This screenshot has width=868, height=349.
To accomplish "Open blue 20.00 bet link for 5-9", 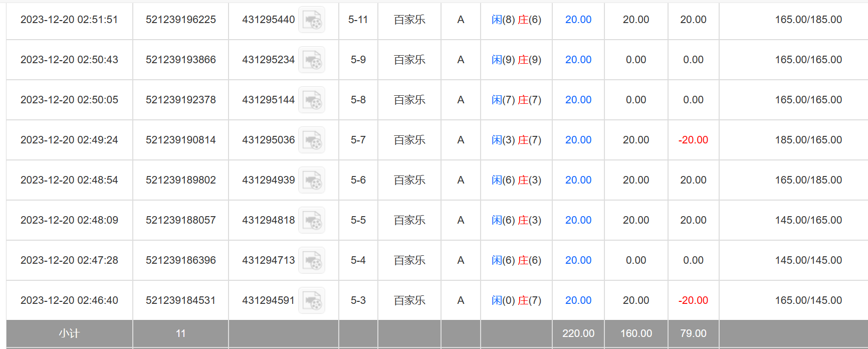I will [x=578, y=60].
